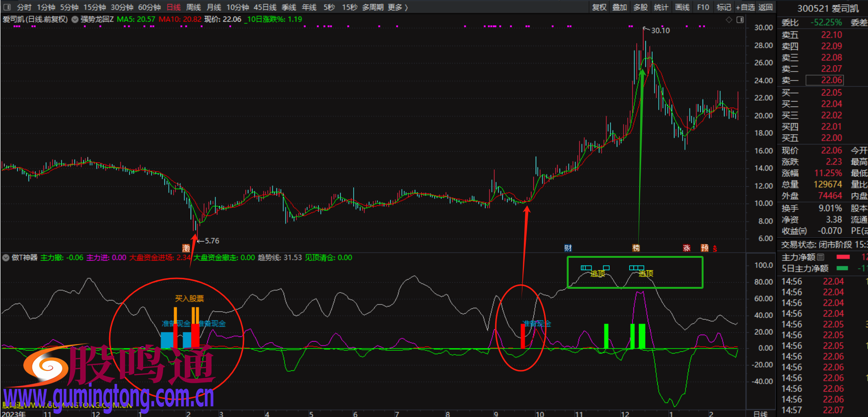Expand the 更多 periods menu
Viewport: 868px width, 417px height.
click(398, 7)
